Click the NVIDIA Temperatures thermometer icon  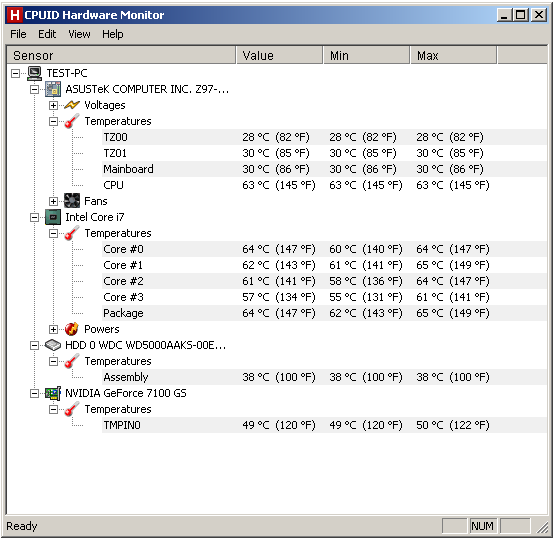71,409
